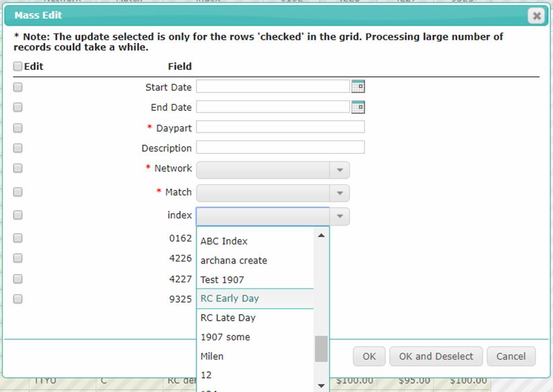553x392 pixels.
Task: Enable the 4227 row checkbox
Action: pyautogui.click(x=17, y=279)
